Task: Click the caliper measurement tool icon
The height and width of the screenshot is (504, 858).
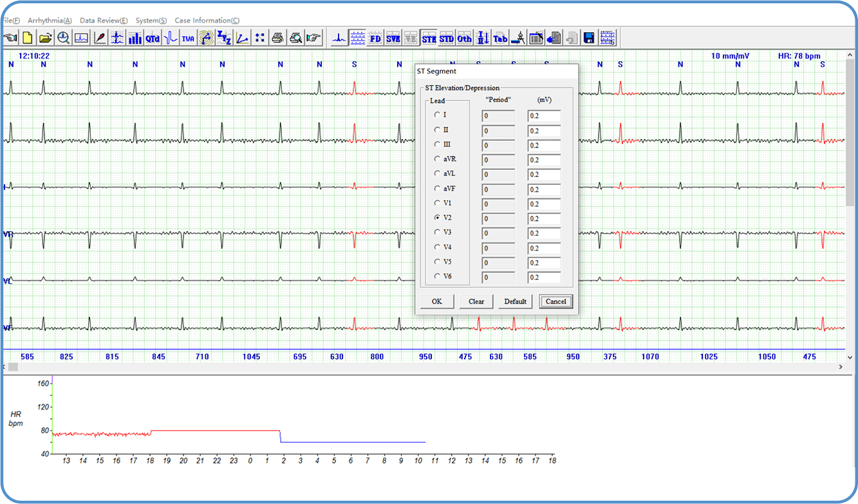Action: [x=518, y=38]
